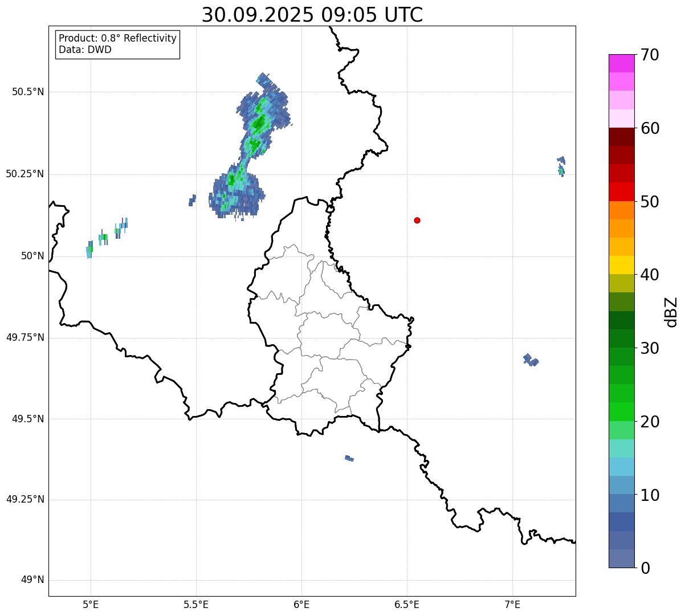Click the small blue echo near 7.1°E
This screenshot has height=616, width=685.
tap(531, 360)
